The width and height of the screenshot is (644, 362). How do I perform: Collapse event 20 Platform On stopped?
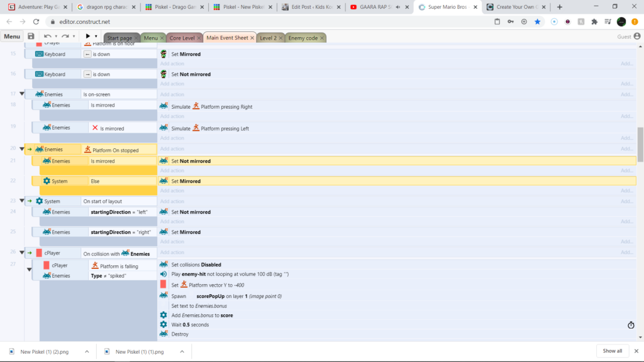[22, 149]
